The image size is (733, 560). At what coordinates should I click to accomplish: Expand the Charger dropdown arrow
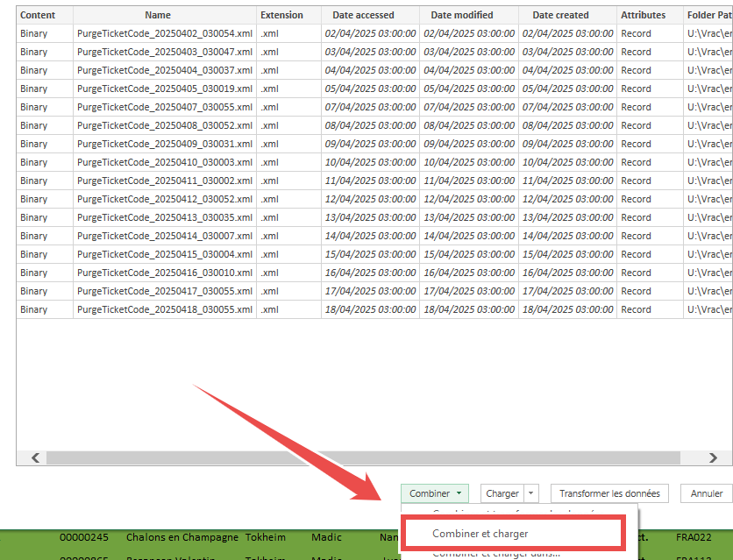coord(531,493)
